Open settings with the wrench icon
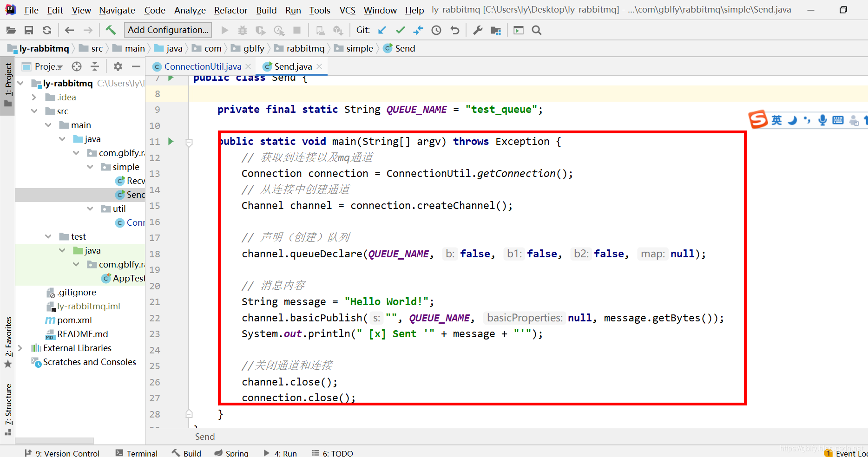Screen dimensions: 868x457 tap(478, 30)
